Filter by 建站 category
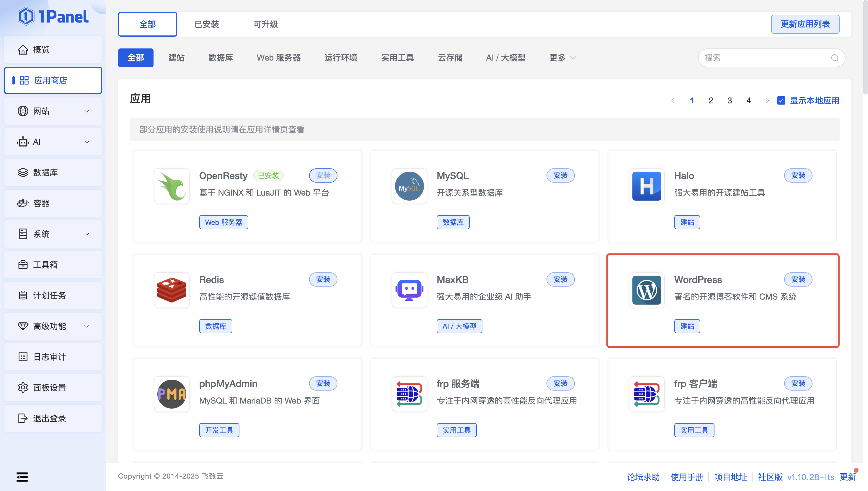Image resolution: width=868 pixels, height=491 pixels. coord(176,58)
